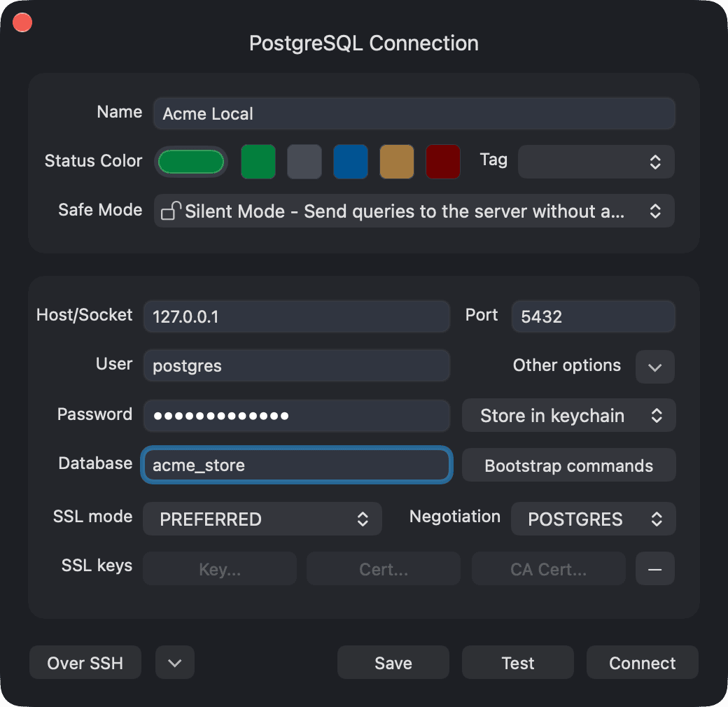Open the chevron menu beside Over SSH
Image resolution: width=728 pixels, height=707 pixels.
(x=175, y=663)
